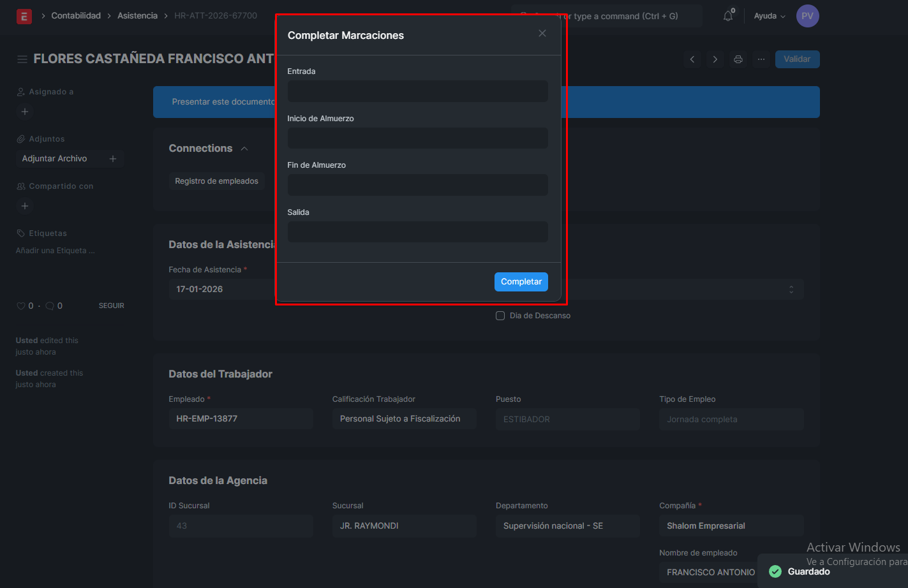This screenshot has width=908, height=588.
Task: Click the PV user avatar
Action: [807, 16]
